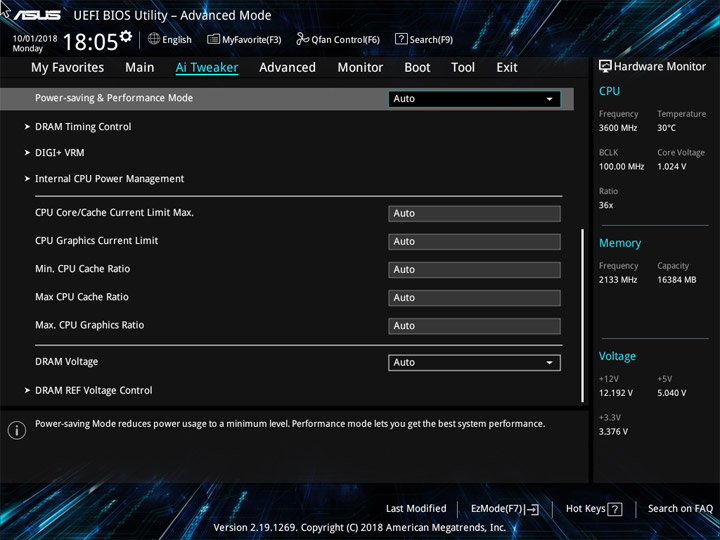Click the 3.376 V value
Screen dimensions: 720x540
coord(613,432)
